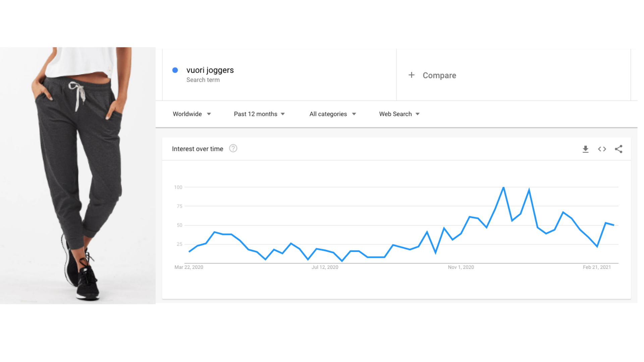The height and width of the screenshot is (362, 644).
Task: Open the All categories dropdown
Action: 332,114
